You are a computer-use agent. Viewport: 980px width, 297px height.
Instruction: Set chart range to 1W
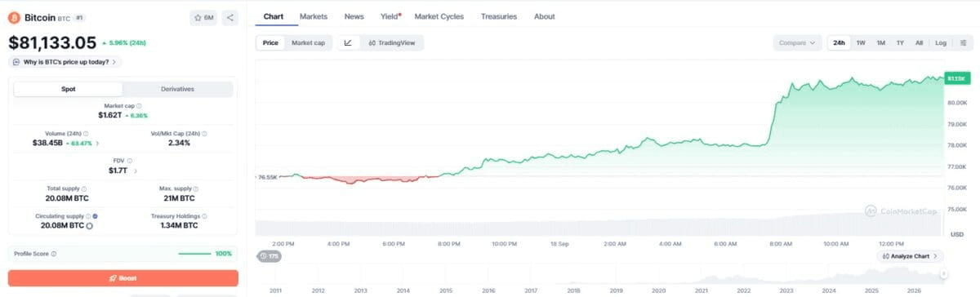861,42
